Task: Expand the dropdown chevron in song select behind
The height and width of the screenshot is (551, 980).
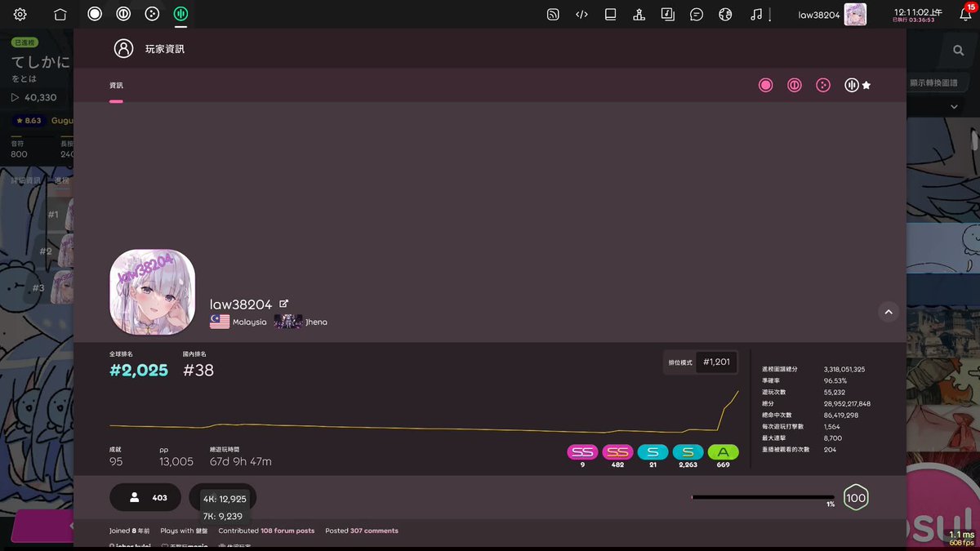Action: click(x=954, y=107)
